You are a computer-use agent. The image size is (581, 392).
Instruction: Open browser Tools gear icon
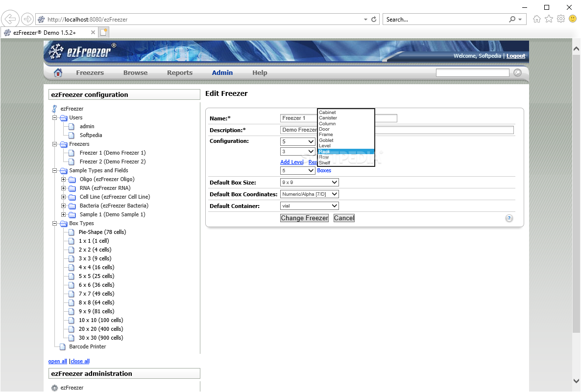pyautogui.click(x=561, y=19)
